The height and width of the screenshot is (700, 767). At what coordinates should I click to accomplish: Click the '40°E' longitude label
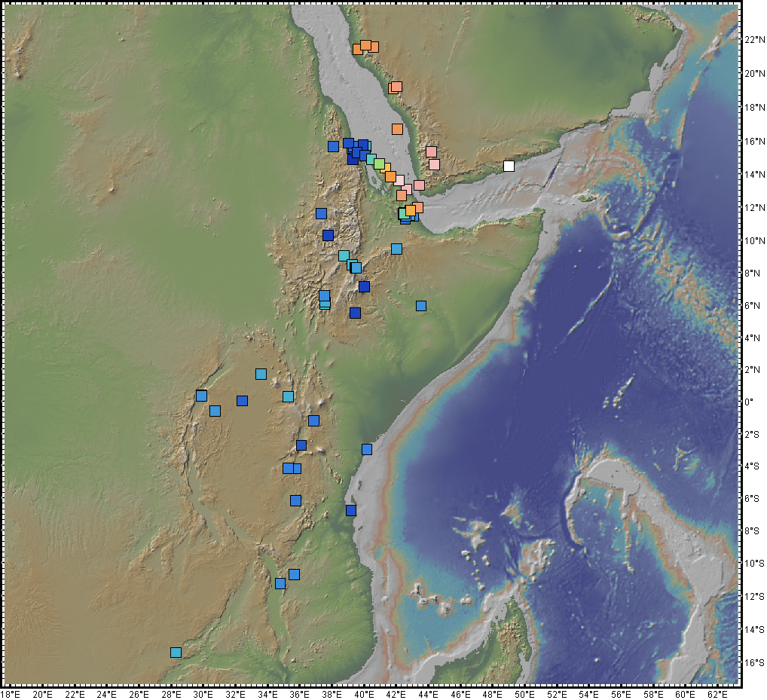[363, 695]
